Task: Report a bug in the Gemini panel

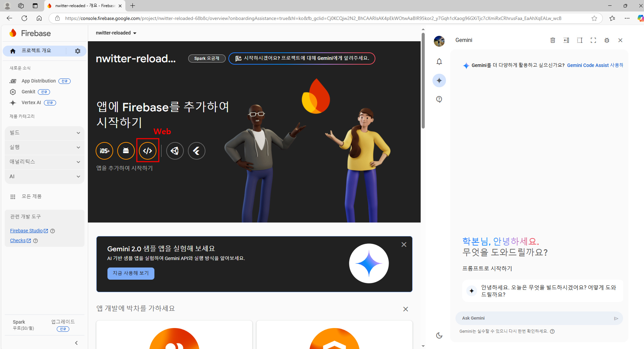Action: (x=607, y=40)
